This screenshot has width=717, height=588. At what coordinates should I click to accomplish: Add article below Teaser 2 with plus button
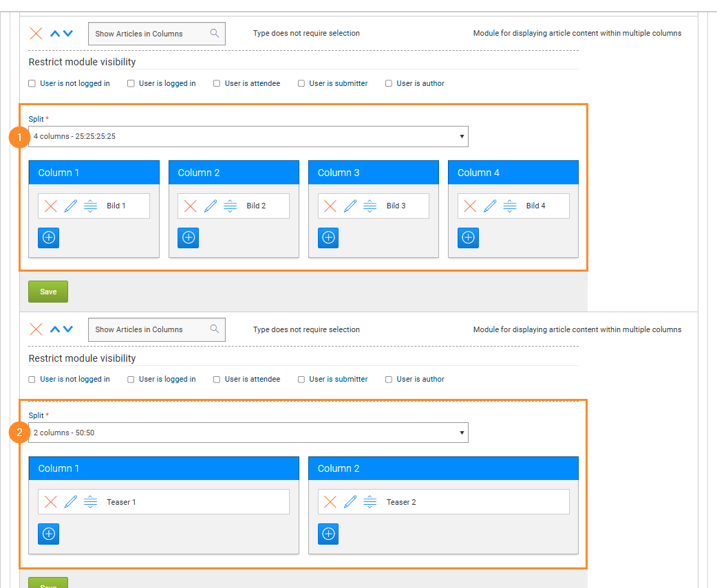pos(328,534)
